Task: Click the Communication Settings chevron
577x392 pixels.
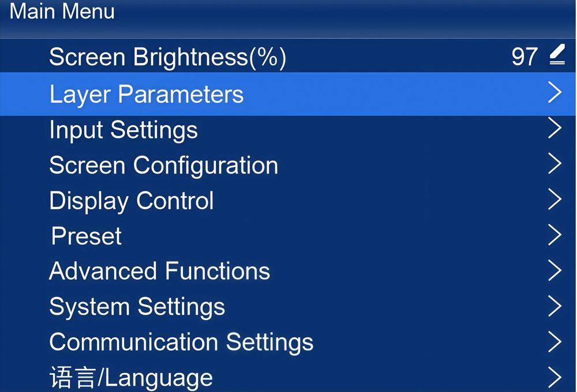Action: [554, 341]
